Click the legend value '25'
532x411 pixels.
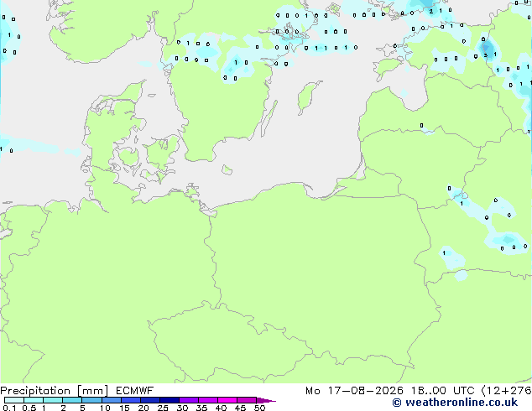(x=163, y=408)
